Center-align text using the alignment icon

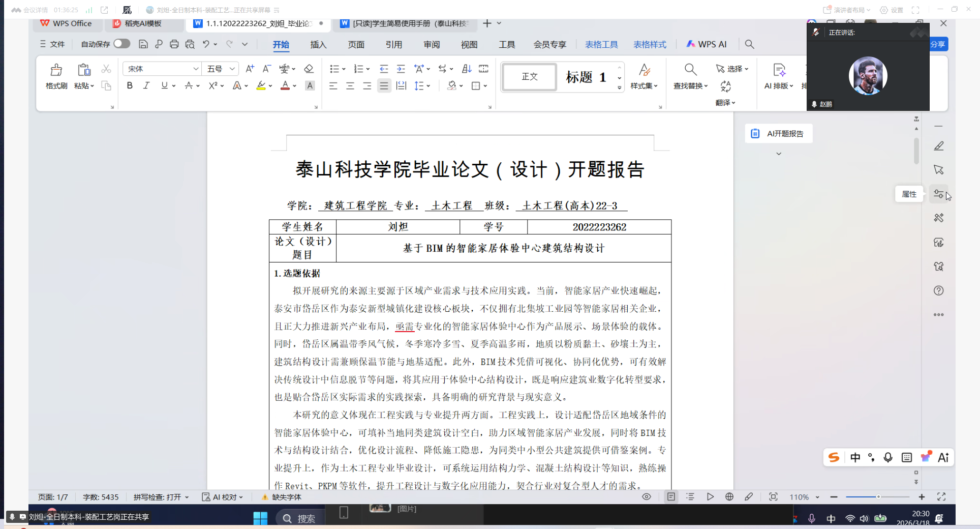350,86
